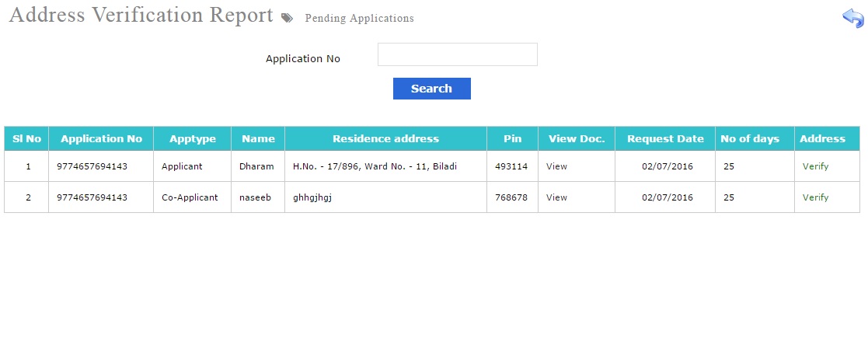Click the Application No column header
This screenshot has width=868, height=349.
pyautogui.click(x=101, y=138)
